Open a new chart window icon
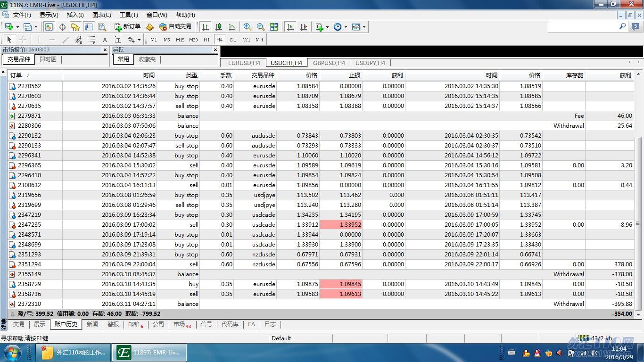Viewport: 644px width, 362px height. (x=9, y=27)
